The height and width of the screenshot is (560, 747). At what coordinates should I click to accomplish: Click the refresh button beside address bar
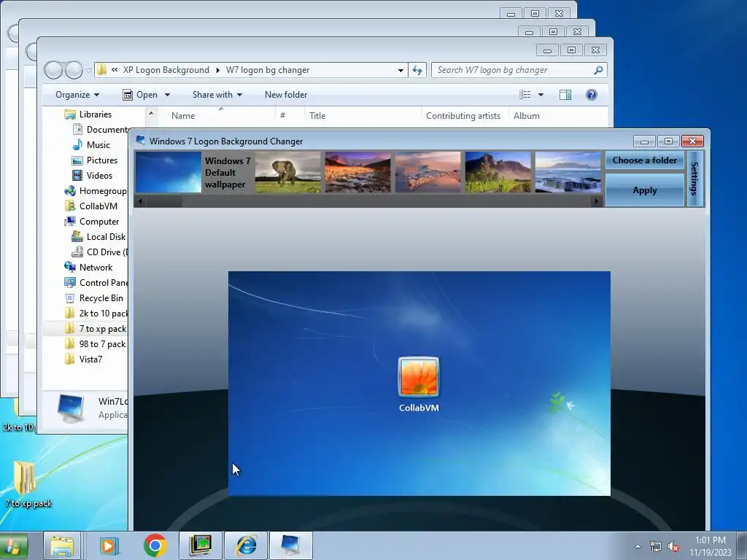417,71
